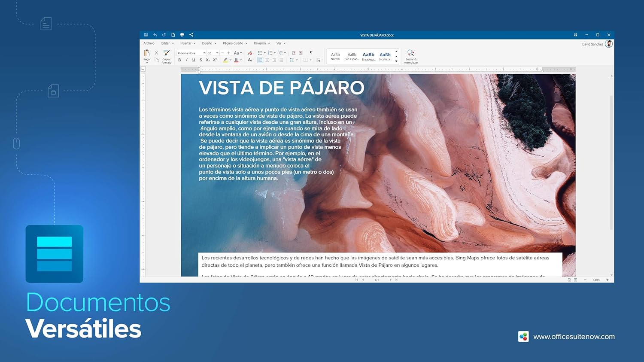Expand the full styles gallery

396,61
